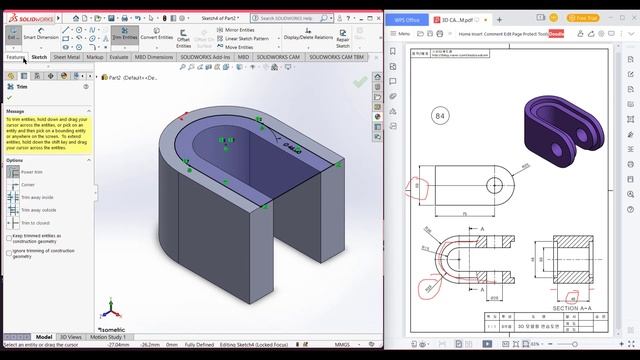Enable Keep trimmed entities as construction geometry

pyautogui.click(x=9, y=238)
